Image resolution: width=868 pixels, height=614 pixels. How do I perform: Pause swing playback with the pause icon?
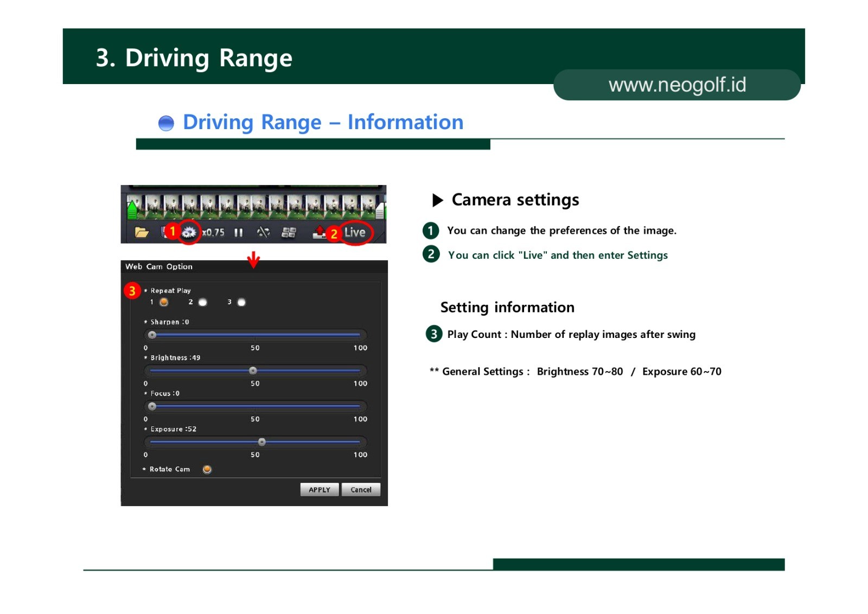click(238, 233)
